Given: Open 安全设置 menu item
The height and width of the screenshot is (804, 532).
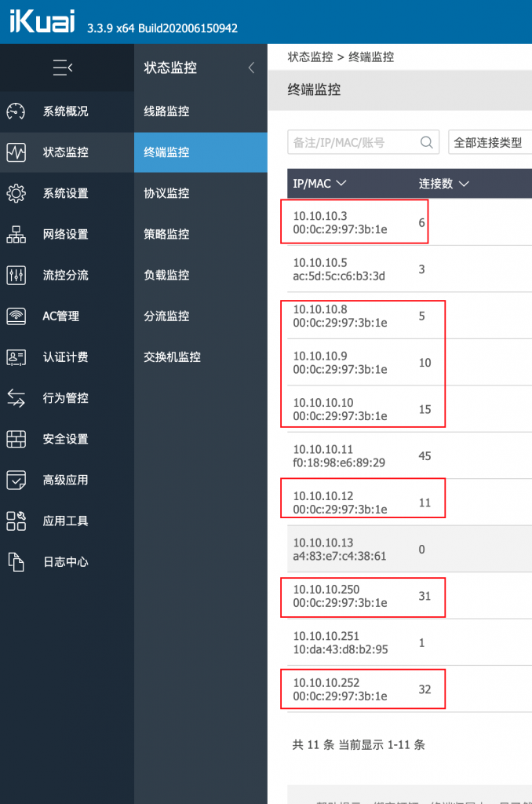Looking at the screenshot, I should click(x=67, y=439).
